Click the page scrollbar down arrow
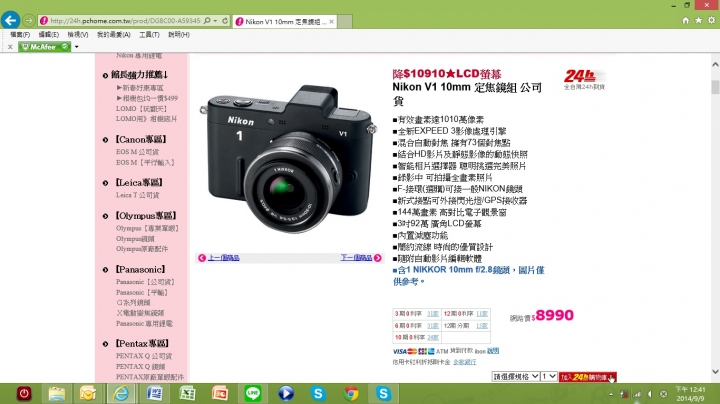The height and width of the screenshot is (404, 720). tap(715, 372)
